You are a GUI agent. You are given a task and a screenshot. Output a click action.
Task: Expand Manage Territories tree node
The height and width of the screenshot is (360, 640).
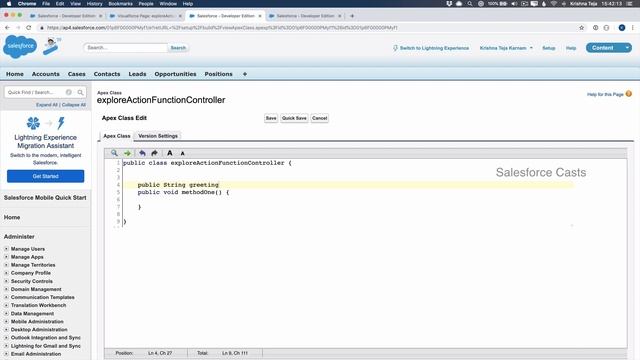[6, 265]
